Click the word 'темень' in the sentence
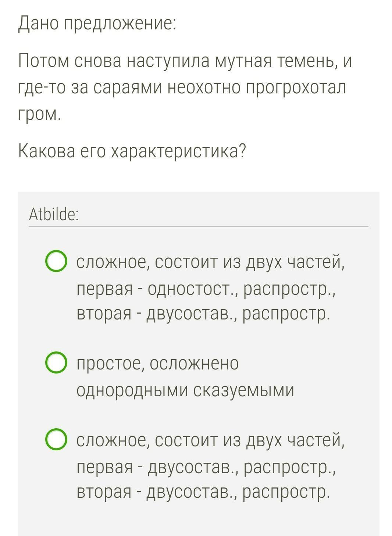This screenshot has height=536, width=392. point(307,61)
